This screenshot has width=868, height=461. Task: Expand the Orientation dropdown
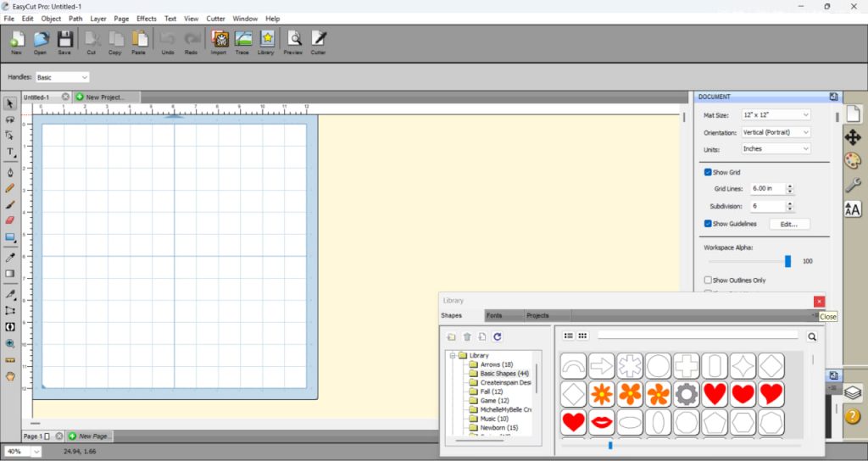(776, 132)
